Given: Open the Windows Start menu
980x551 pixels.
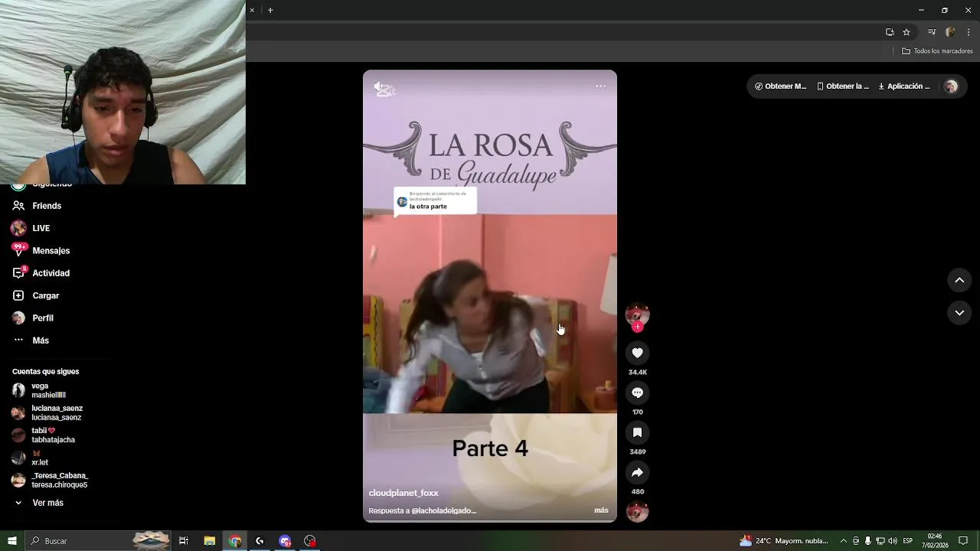Looking at the screenshot, I should (12, 541).
